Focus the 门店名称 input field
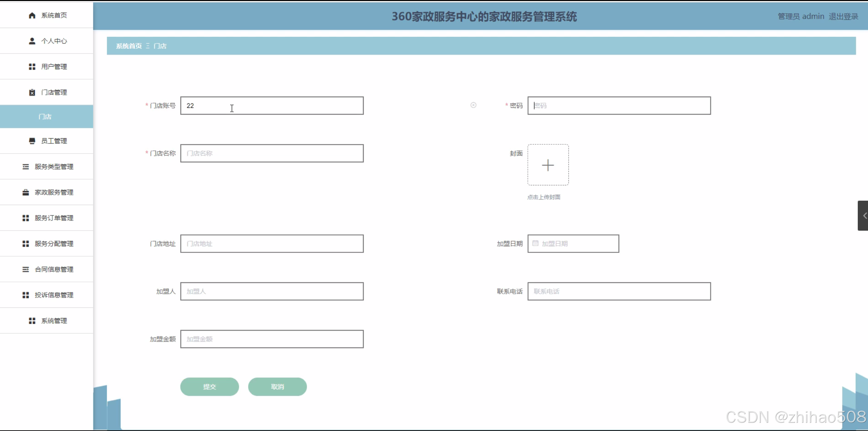 (x=272, y=153)
